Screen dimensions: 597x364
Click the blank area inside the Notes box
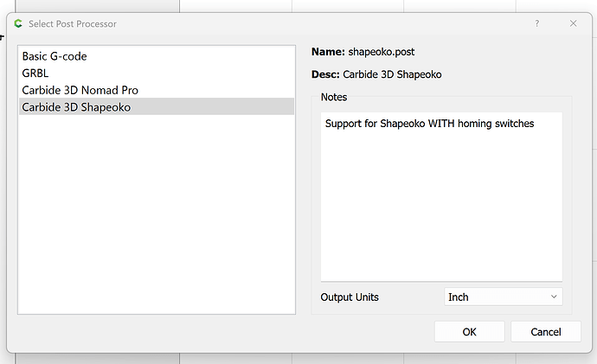441,208
